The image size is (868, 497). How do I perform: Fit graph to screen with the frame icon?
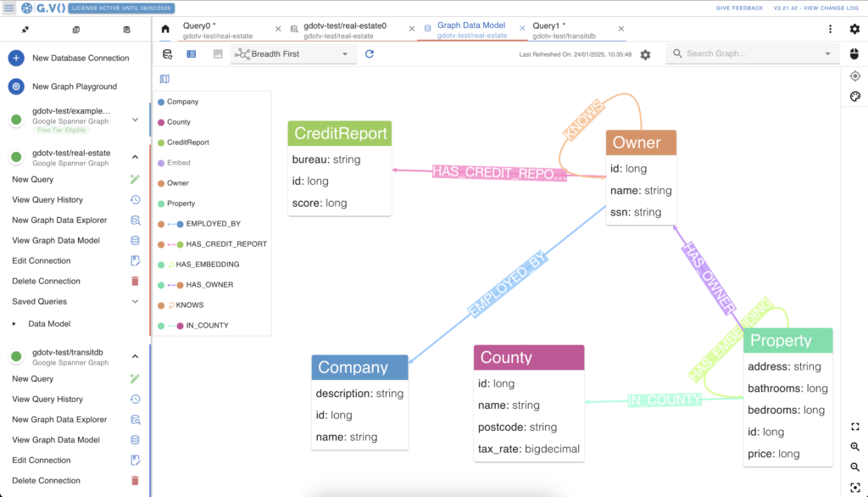click(x=854, y=427)
